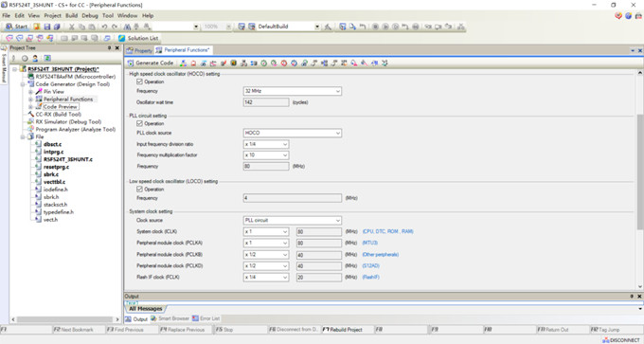
Task: Switch to the Error List tab
Action: (x=206, y=318)
